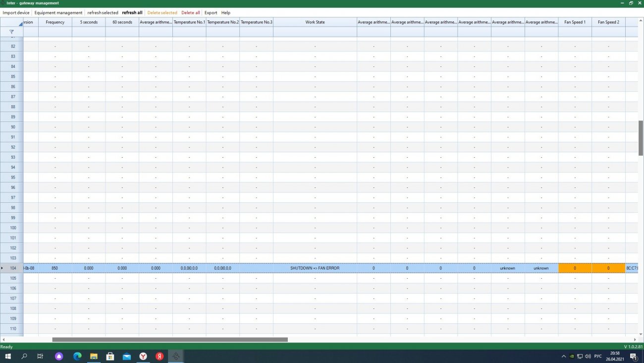Open network status tray icon
This screenshot has width=644, height=363.
point(580,356)
